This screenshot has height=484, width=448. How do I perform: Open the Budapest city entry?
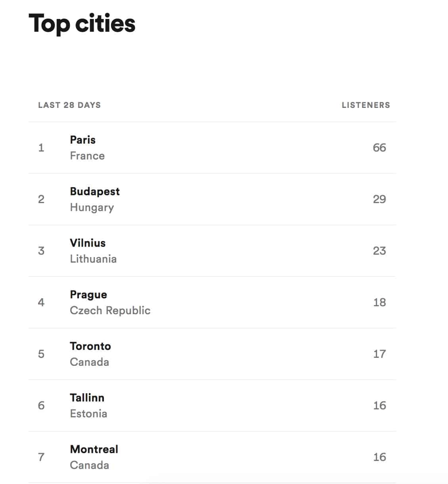click(94, 191)
